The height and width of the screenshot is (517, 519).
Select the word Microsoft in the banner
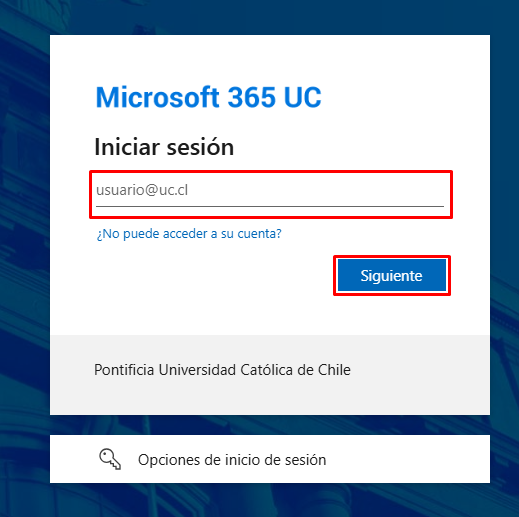point(157,97)
